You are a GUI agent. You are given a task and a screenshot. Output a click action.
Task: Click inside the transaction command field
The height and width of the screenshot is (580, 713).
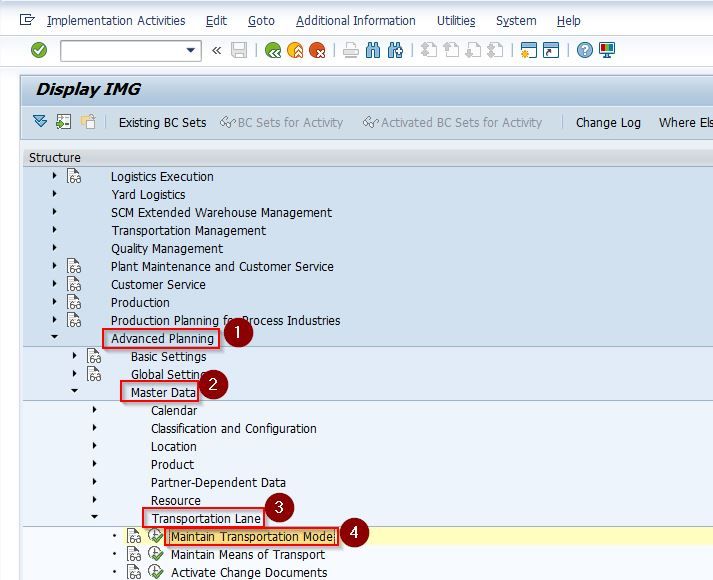point(123,50)
